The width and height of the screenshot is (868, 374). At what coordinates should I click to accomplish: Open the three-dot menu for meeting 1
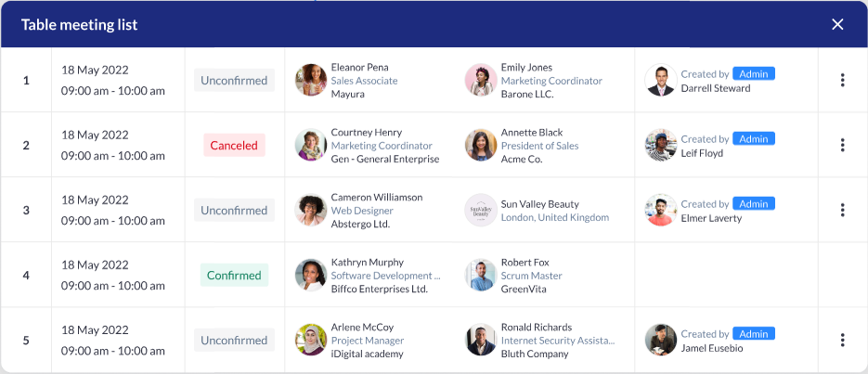(x=842, y=80)
